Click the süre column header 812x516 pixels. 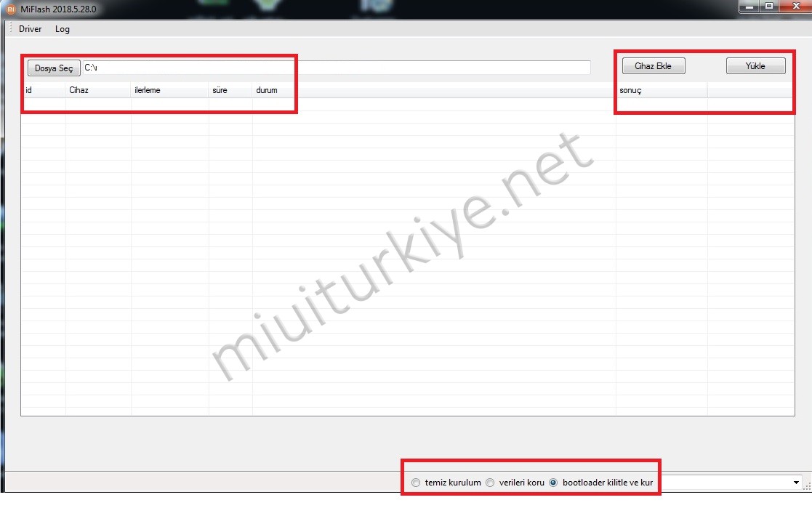pyautogui.click(x=230, y=90)
